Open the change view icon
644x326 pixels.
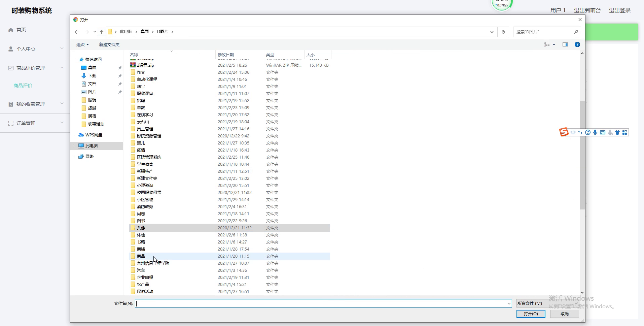pos(547,44)
